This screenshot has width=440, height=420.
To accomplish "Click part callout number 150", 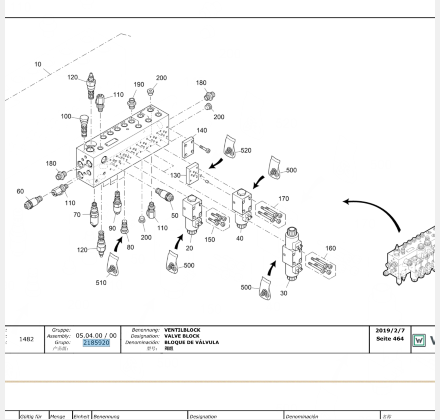I will coord(209,240).
